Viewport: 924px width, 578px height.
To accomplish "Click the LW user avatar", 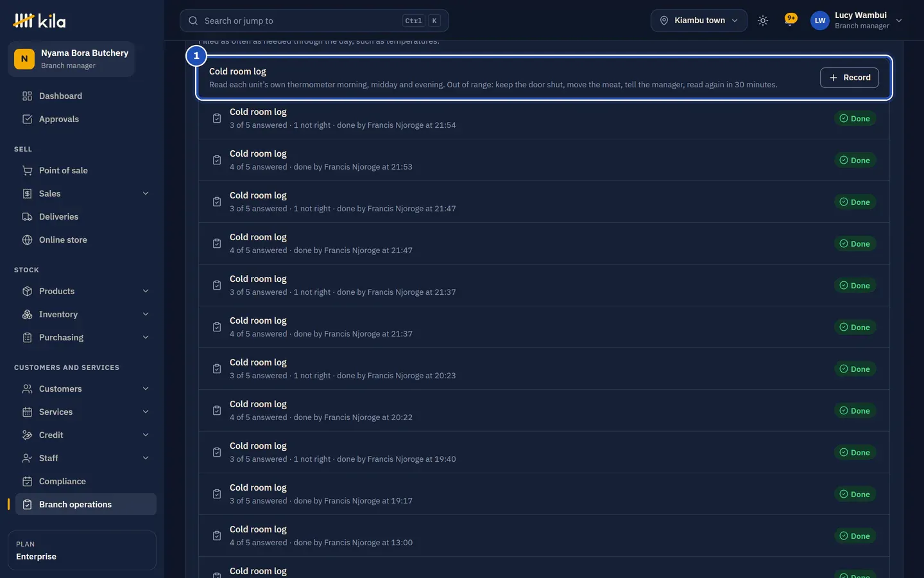I will pos(819,21).
